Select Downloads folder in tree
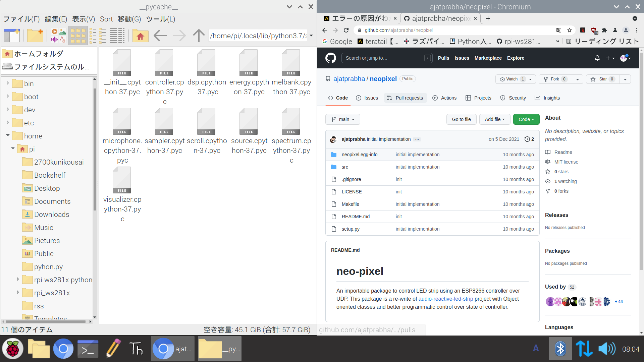644x362 pixels. [46, 214]
